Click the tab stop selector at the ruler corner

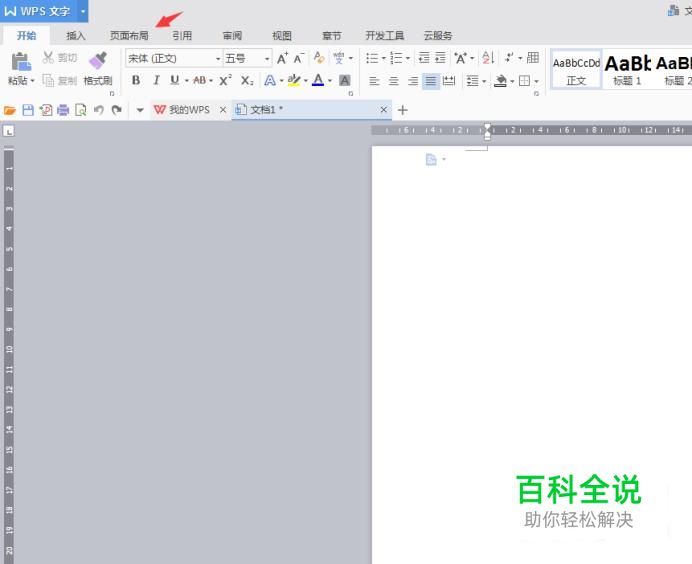click(8, 131)
